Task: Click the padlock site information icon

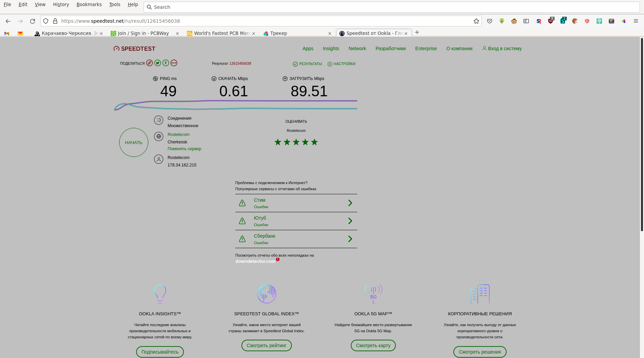Action: [55, 21]
